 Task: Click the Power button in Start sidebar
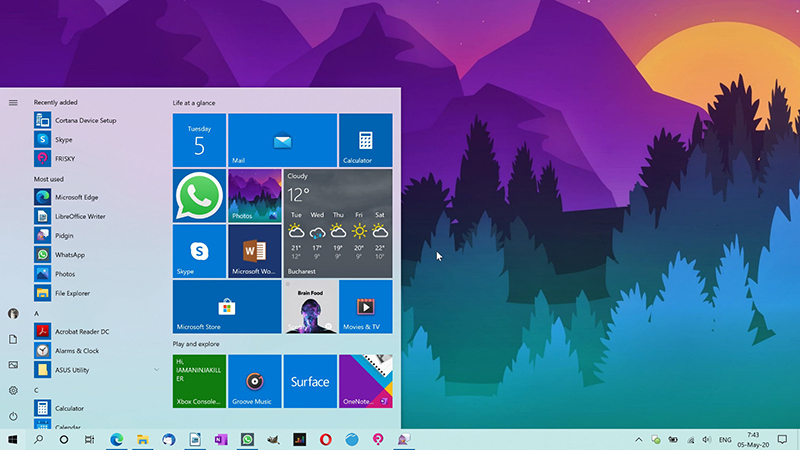point(13,416)
